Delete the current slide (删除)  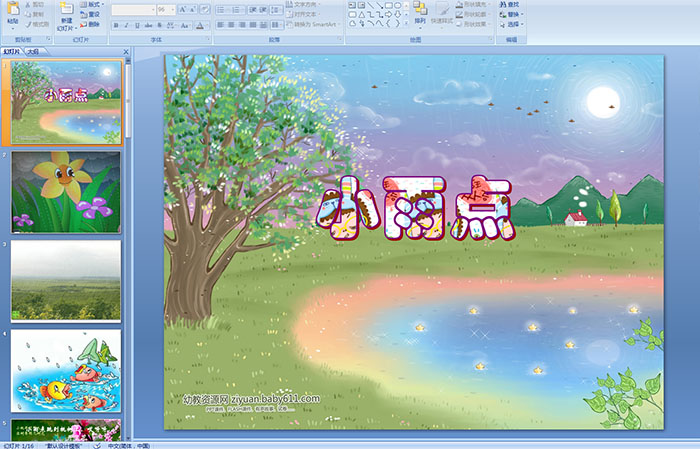(x=90, y=24)
